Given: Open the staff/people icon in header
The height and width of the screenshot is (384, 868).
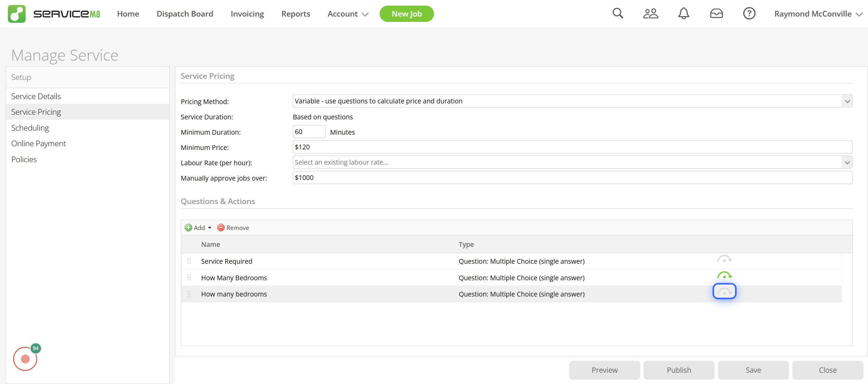Looking at the screenshot, I should [x=650, y=13].
